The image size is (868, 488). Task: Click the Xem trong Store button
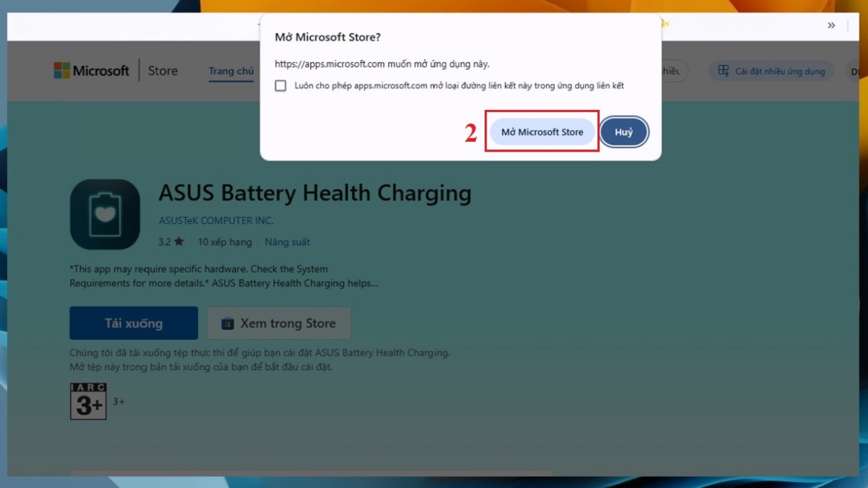[x=278, y=323]
